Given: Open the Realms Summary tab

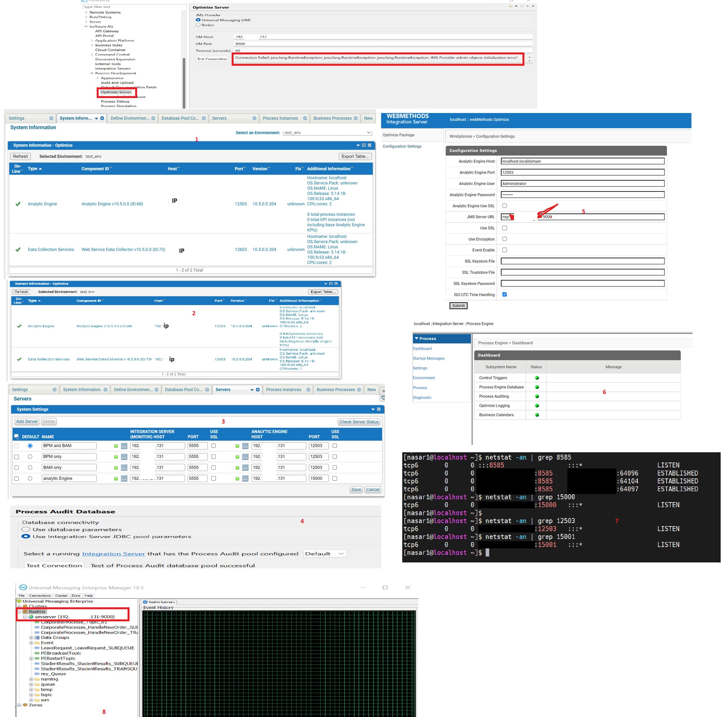Looking at the screenshot, I should coord(159,602).
